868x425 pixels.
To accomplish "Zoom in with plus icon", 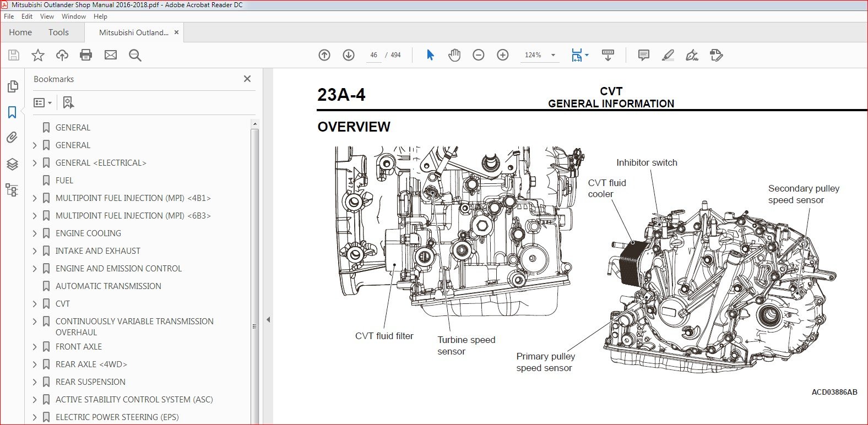I will (503, 55).
